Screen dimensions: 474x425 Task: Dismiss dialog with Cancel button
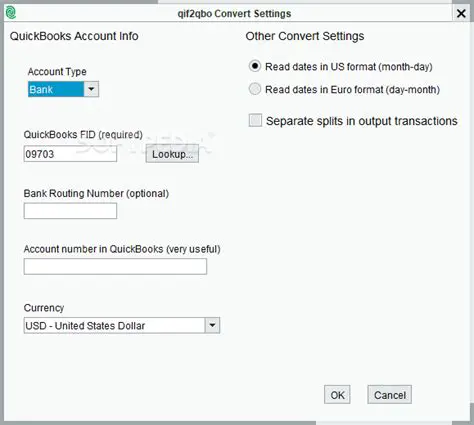(x=390, y=395)
